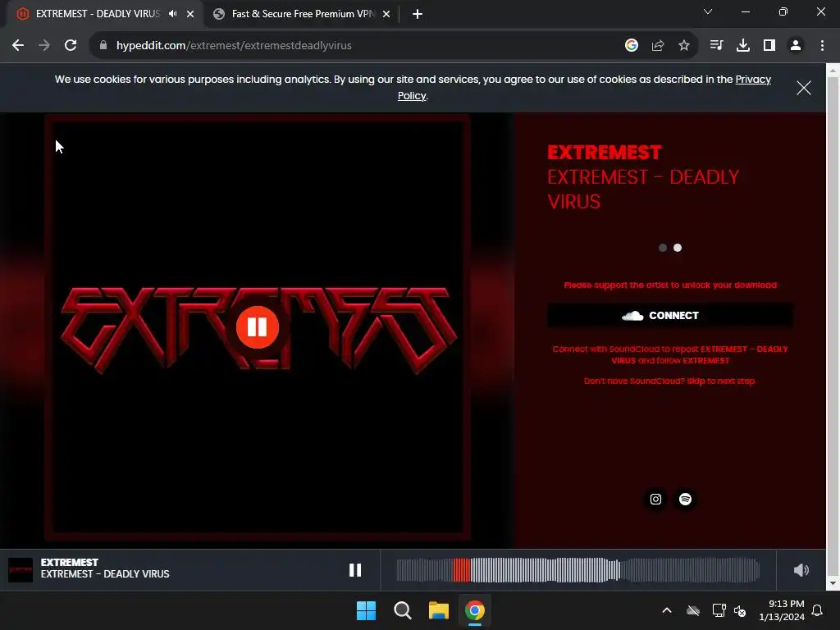Go back to the previous page
840x630 pixels.
pos(18,46)
